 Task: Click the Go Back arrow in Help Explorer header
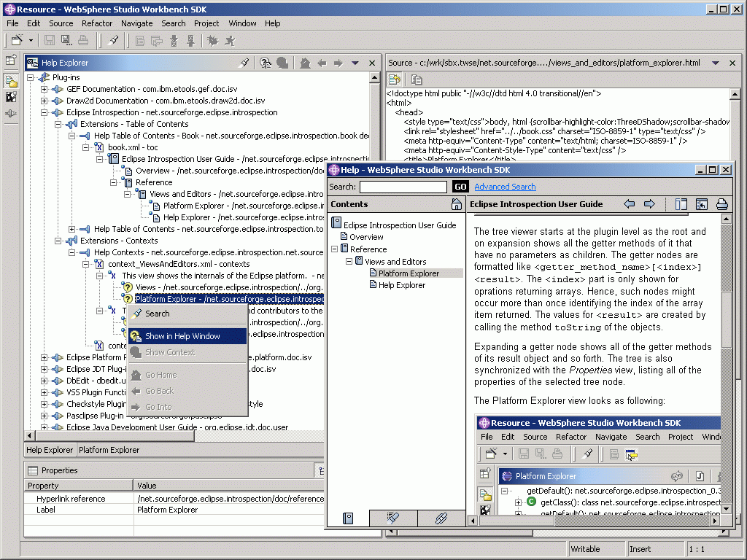tap(322, 63)
